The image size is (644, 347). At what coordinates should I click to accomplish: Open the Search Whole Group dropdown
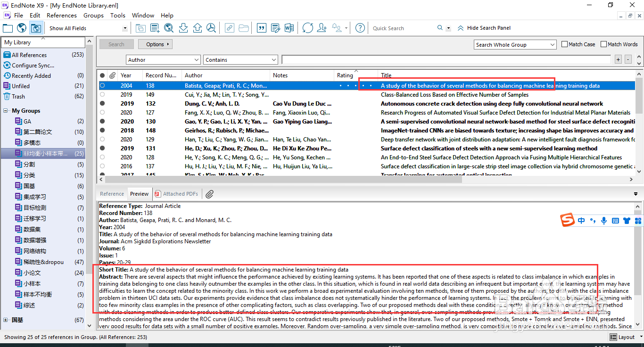coord(515,45)
